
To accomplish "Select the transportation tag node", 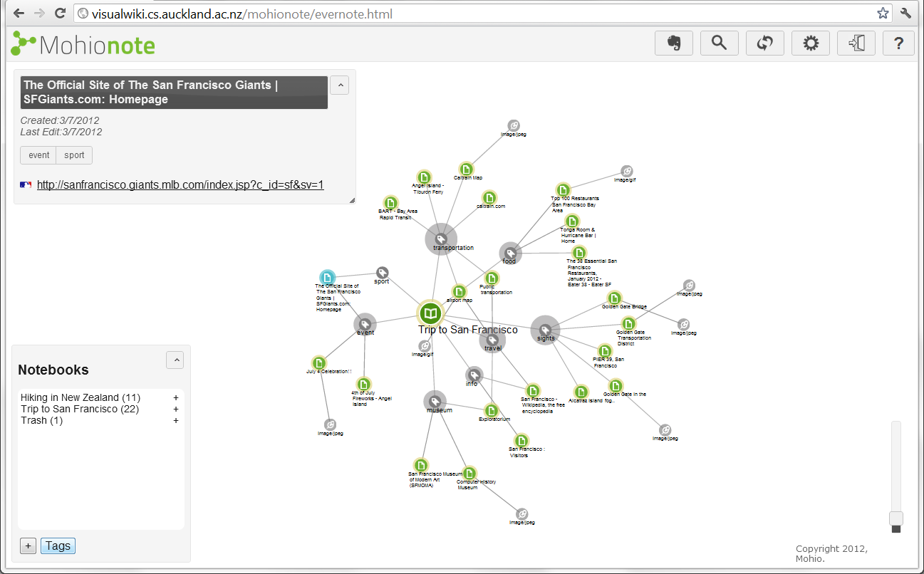I will pyautogui.click(x=441, y=239).
